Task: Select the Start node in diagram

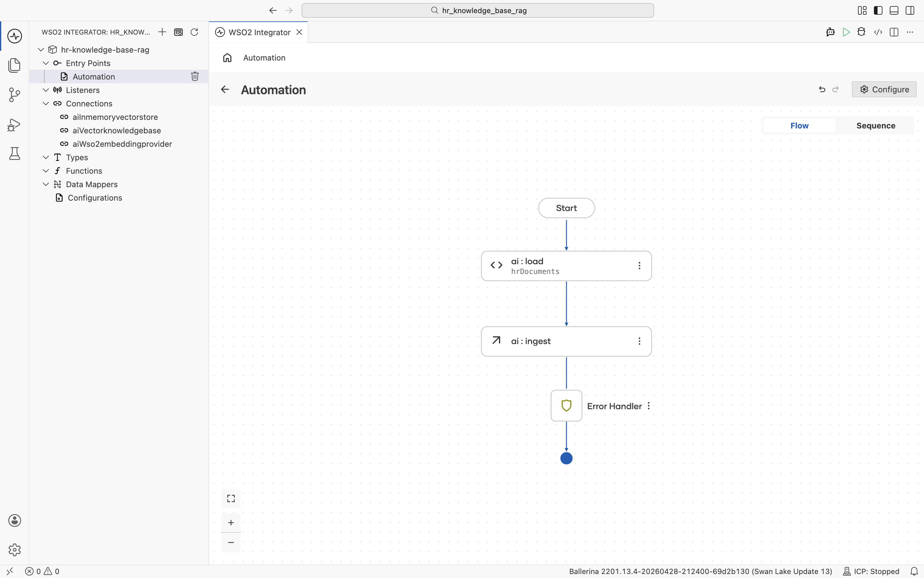Action: pos(566,208)
